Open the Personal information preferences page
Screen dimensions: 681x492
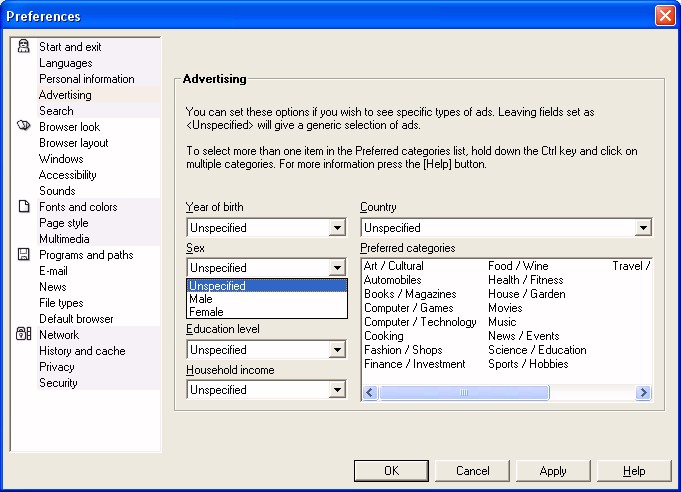86,79
